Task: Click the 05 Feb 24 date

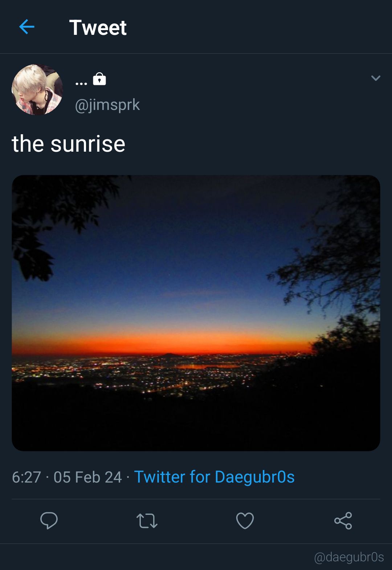Action: pyautogui.click(x=87, y=477)
